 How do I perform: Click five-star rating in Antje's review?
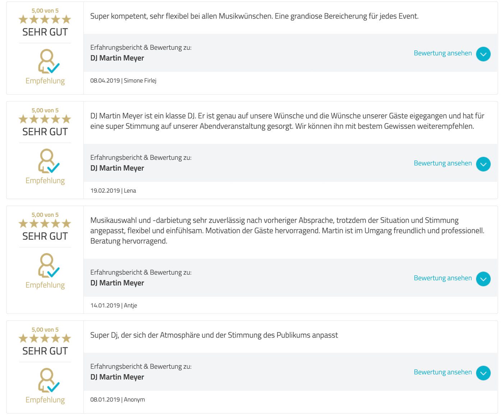click(45, 224)
